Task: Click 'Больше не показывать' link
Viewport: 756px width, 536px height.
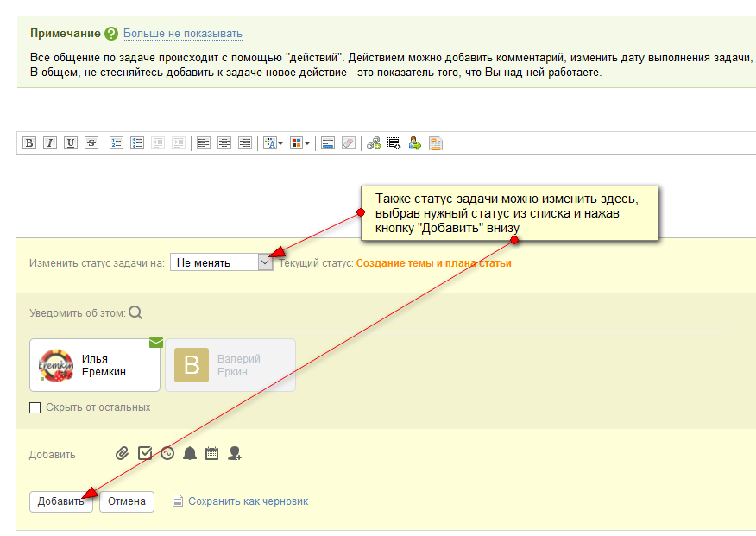Action: 183,34
